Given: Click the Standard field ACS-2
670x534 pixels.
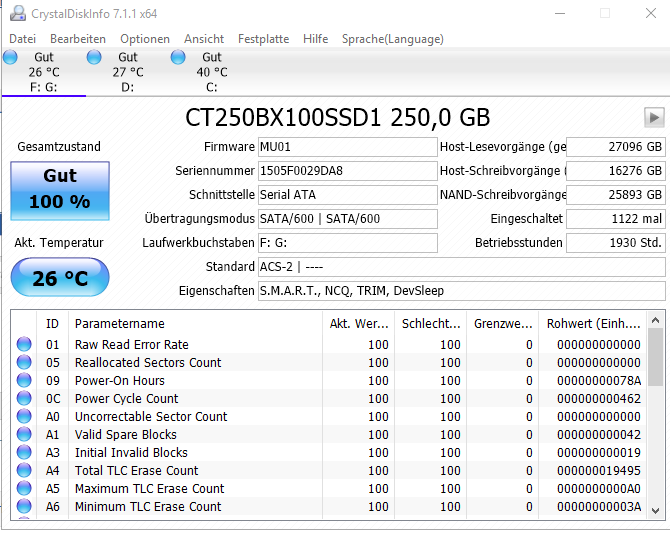Looking at the screenshot, I should coord(461,267).
